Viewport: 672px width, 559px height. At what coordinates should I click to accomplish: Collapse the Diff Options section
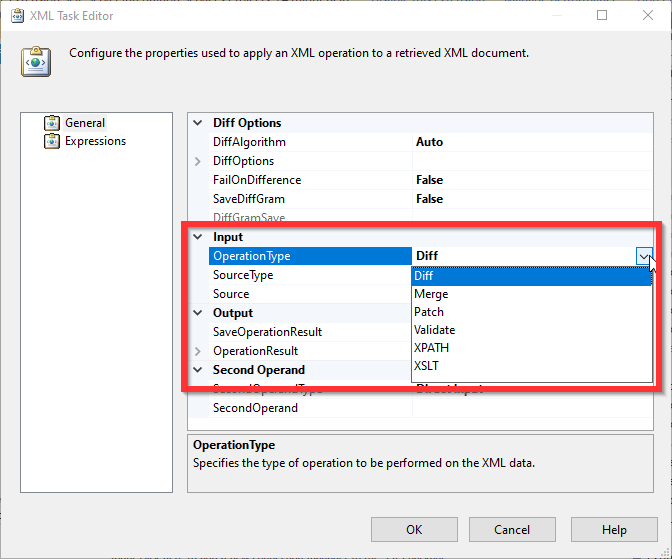198,123
